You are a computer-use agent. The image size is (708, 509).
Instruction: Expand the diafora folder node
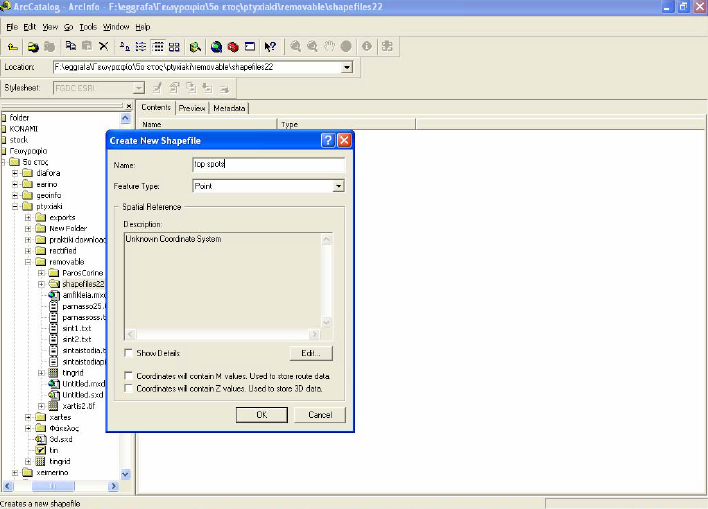point(15,173)
